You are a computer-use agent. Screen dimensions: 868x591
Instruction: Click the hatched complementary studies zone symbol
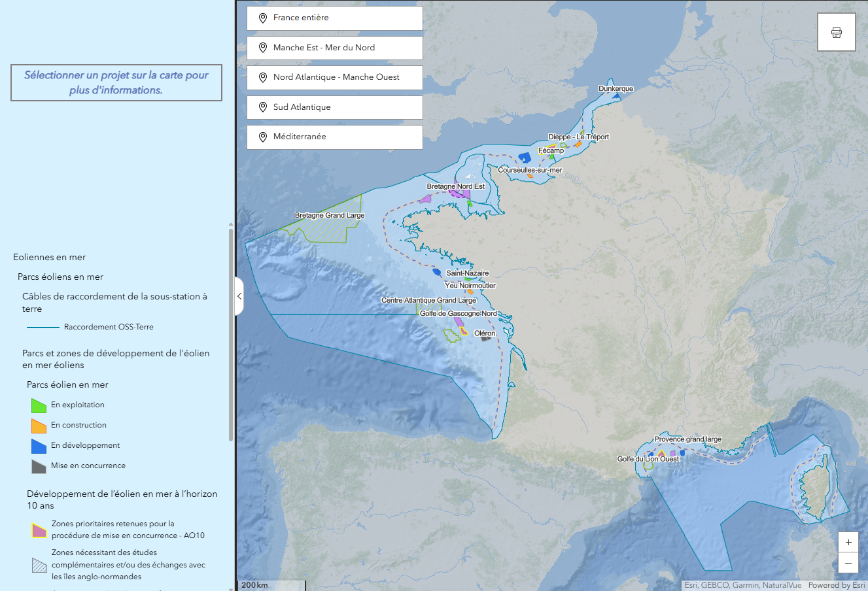[x=39, y=565]
